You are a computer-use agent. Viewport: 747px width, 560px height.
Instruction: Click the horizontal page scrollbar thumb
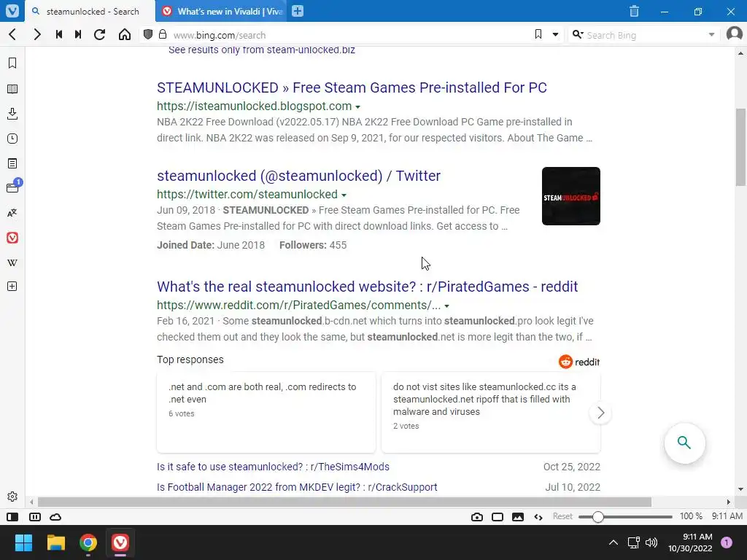(x=344, y=502)
